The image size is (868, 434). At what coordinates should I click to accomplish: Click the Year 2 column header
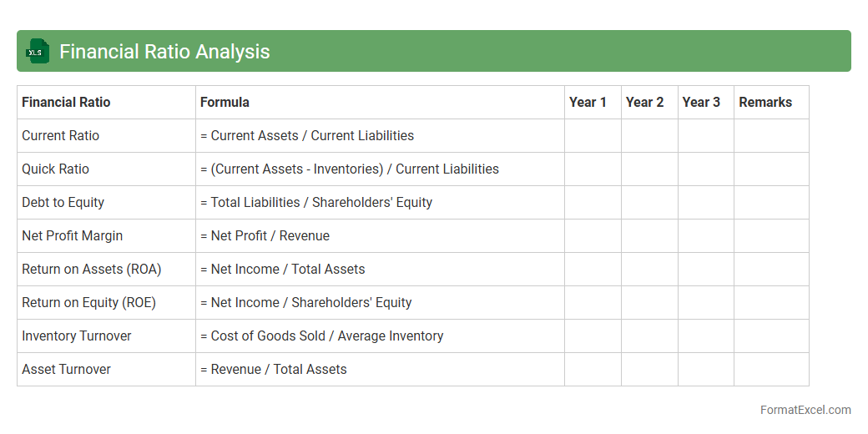coord(645,103)
